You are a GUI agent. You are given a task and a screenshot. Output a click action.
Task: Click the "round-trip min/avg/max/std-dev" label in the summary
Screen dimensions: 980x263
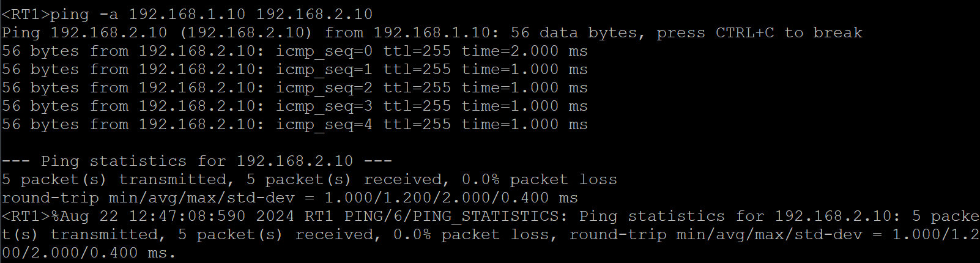click(147, 198)
